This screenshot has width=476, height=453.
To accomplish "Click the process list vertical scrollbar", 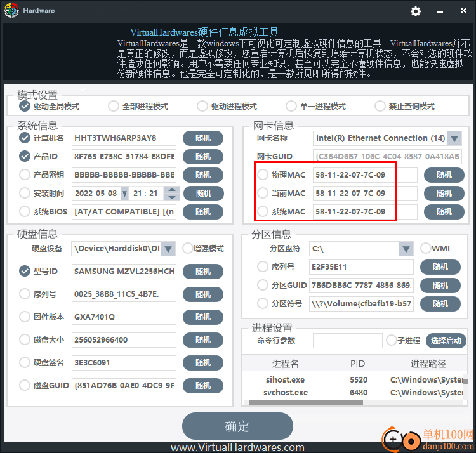I will tap(465, 382).
